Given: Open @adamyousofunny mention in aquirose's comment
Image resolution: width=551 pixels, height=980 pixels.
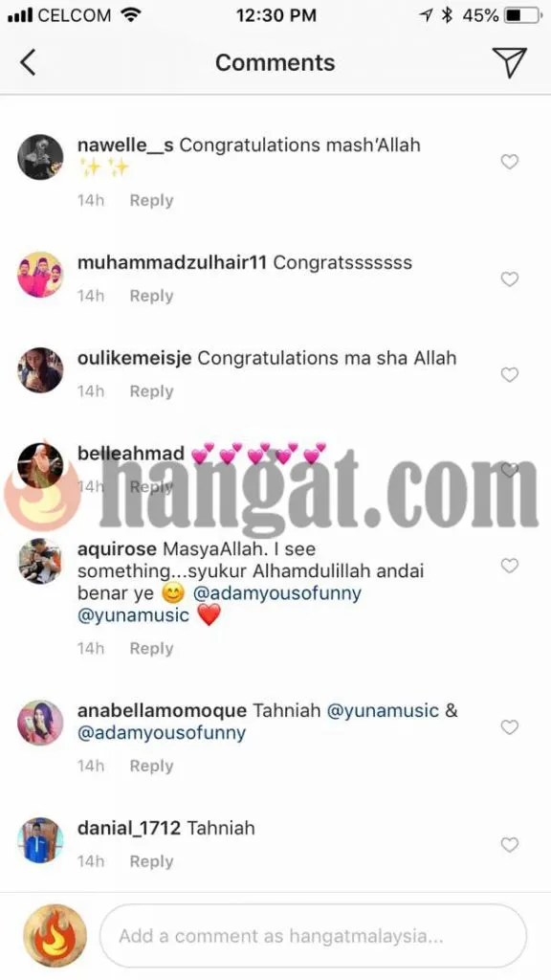Looking at the screenshot, I should pos(277,593).
